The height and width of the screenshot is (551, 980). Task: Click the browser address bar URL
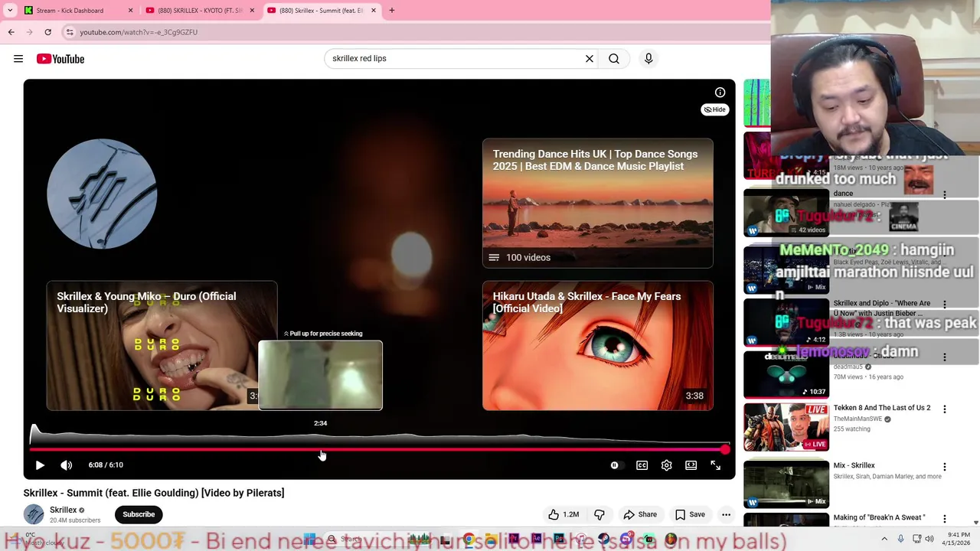(139, 32)
